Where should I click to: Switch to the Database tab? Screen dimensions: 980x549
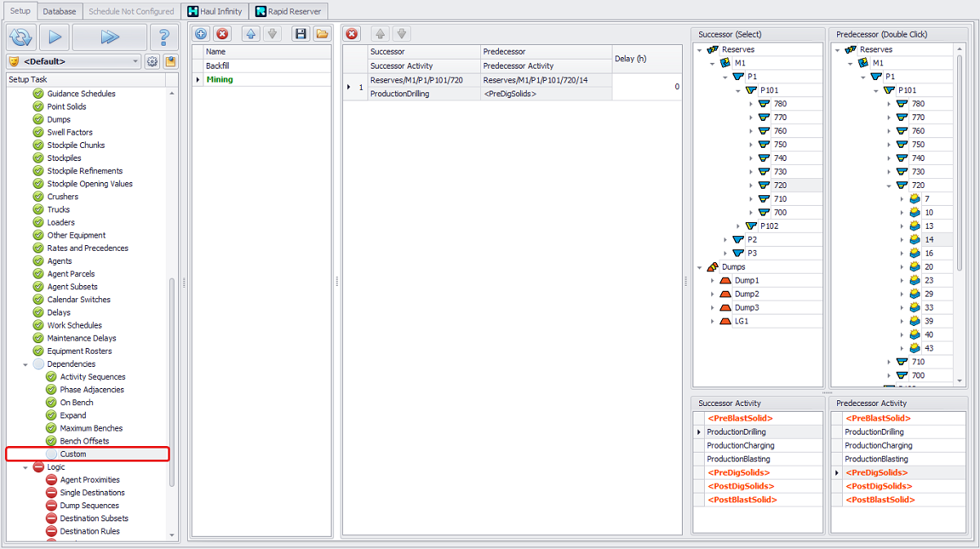click(60, 11)
